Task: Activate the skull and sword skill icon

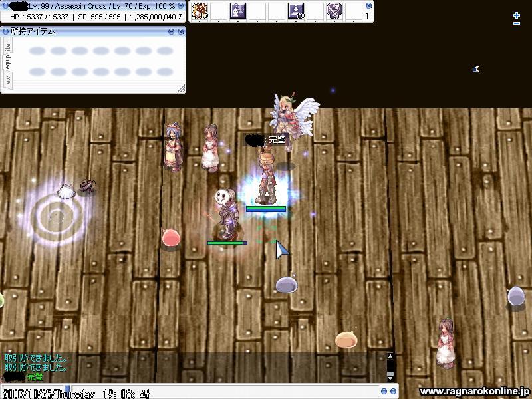Action: pos(334,11)
